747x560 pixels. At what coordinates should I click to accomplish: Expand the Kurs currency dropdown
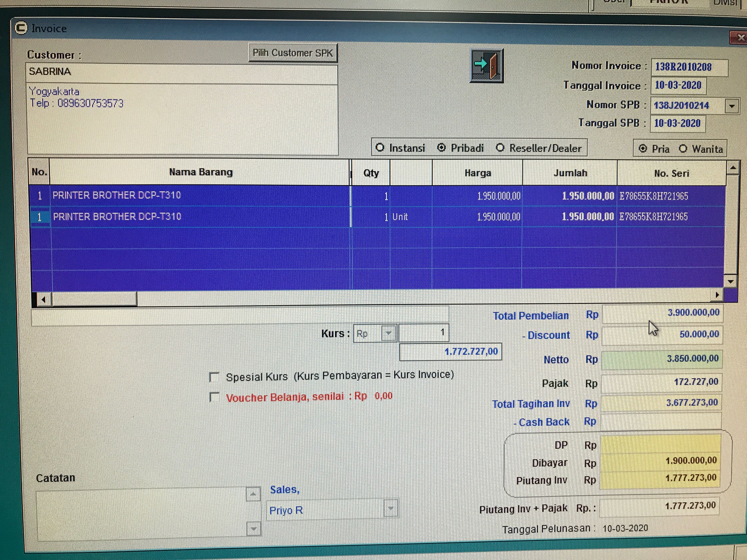click(x=388, y=333)
